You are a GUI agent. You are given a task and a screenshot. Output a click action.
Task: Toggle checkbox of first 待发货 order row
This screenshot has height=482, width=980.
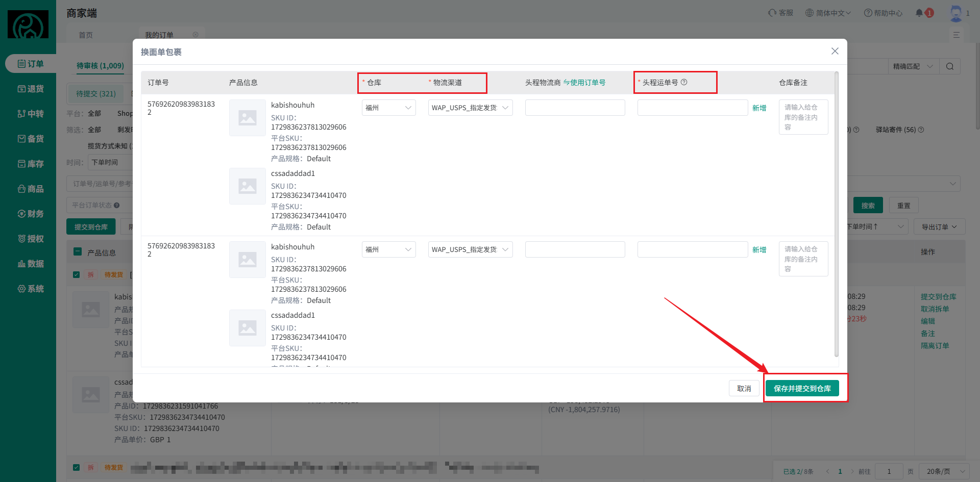coord(77,274)
